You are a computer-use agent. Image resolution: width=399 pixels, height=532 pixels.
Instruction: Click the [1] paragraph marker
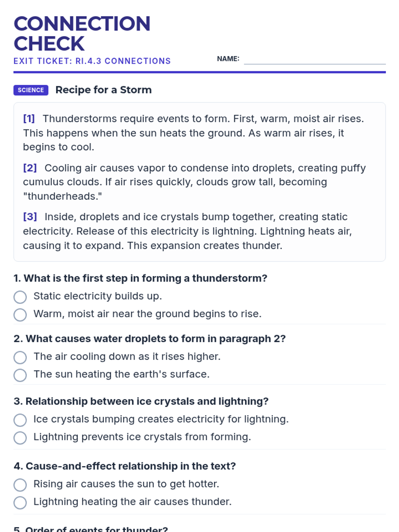(29, 118)
